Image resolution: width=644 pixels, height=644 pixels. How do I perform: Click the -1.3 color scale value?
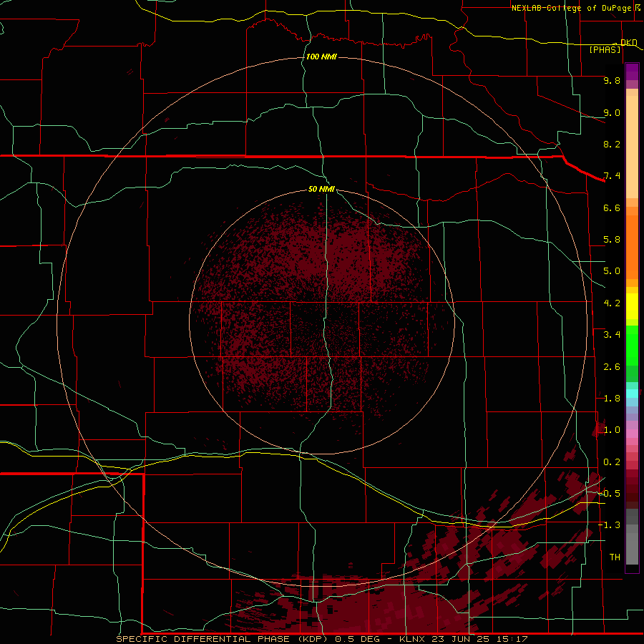coord(610,525)
